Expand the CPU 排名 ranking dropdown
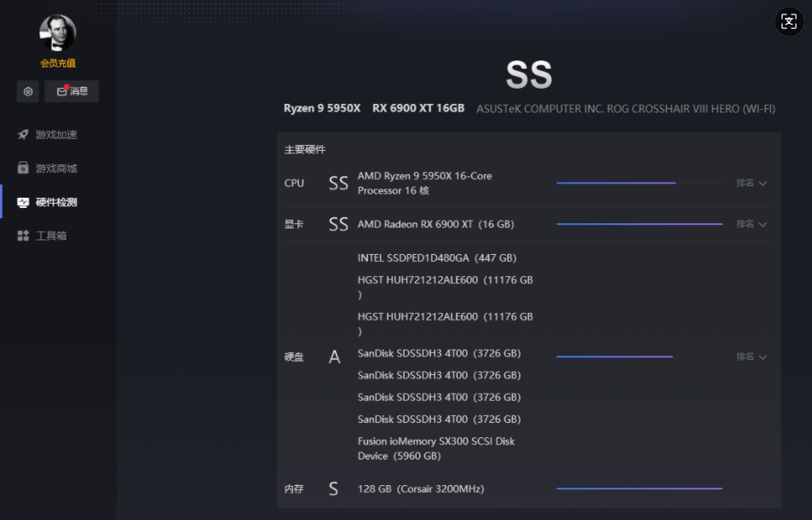This screenshot has width=812, height=520. (x=752, y=183)
